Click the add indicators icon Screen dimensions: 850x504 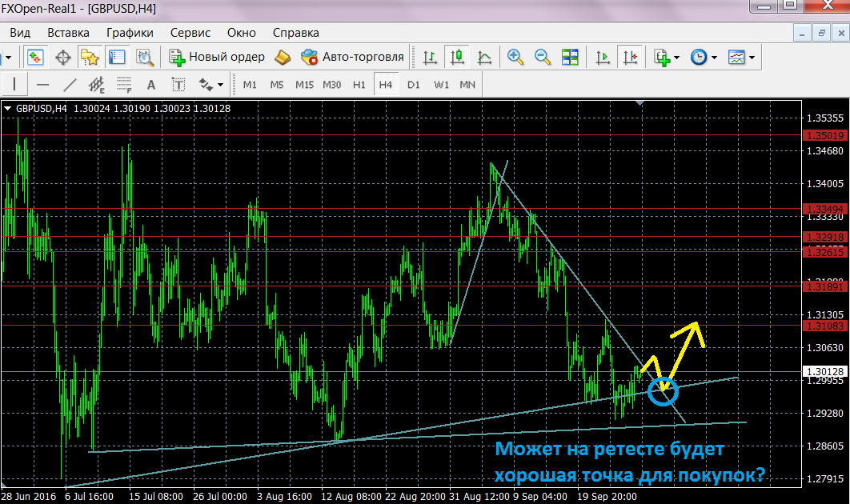pos(662,57)
